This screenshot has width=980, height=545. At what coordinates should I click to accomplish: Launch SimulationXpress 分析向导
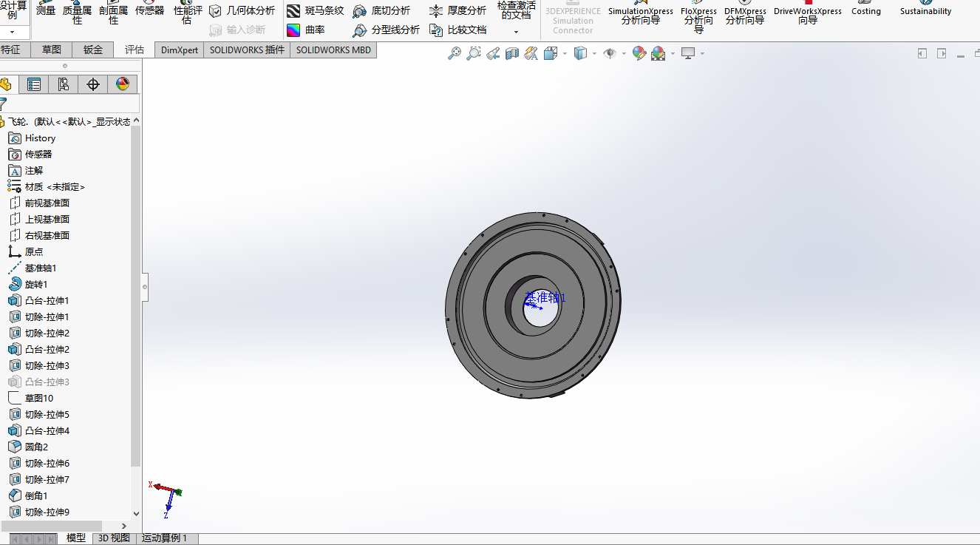tap(641, 13)
